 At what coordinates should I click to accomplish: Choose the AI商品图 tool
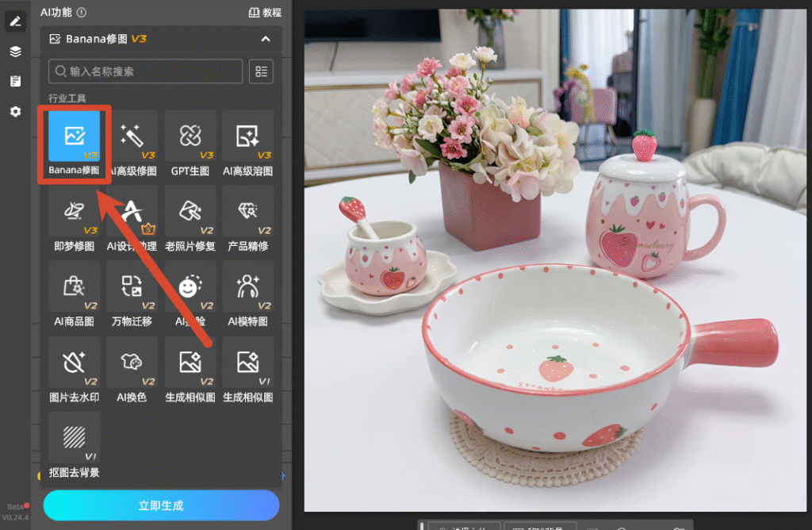74,294
